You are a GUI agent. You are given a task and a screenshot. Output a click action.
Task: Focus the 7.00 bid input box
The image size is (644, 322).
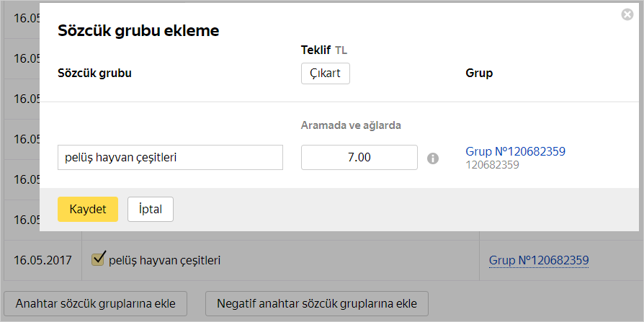click(x=359, y=157)
